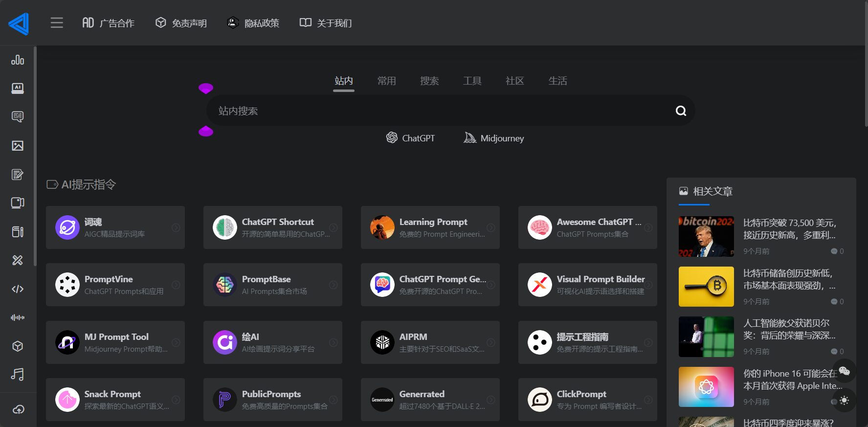Screen dimensions: 868x427
Task: Open 关于我们 in top navigation
Action: point(326,23)
